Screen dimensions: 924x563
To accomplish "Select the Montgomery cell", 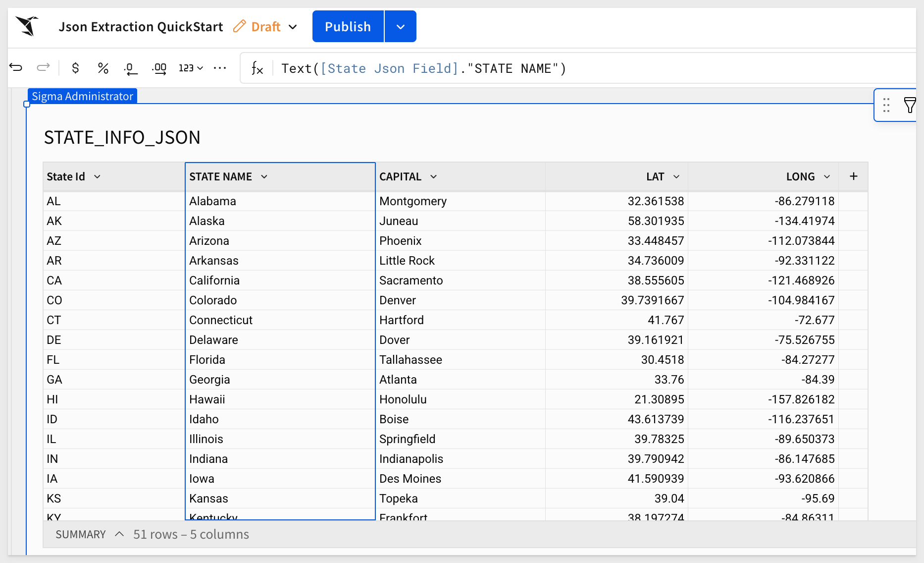I will click(460, 201).
